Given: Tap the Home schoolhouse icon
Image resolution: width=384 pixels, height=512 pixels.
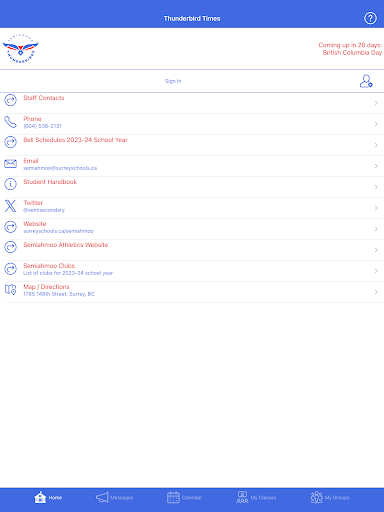Looking at the screenshot, I should (x=40, y=497).
